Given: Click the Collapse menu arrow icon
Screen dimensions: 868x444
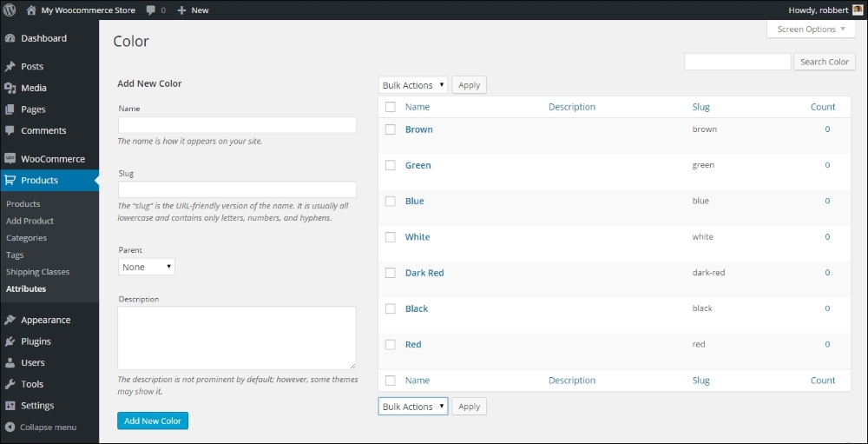Looking at the screenshot, I should 10,427.
